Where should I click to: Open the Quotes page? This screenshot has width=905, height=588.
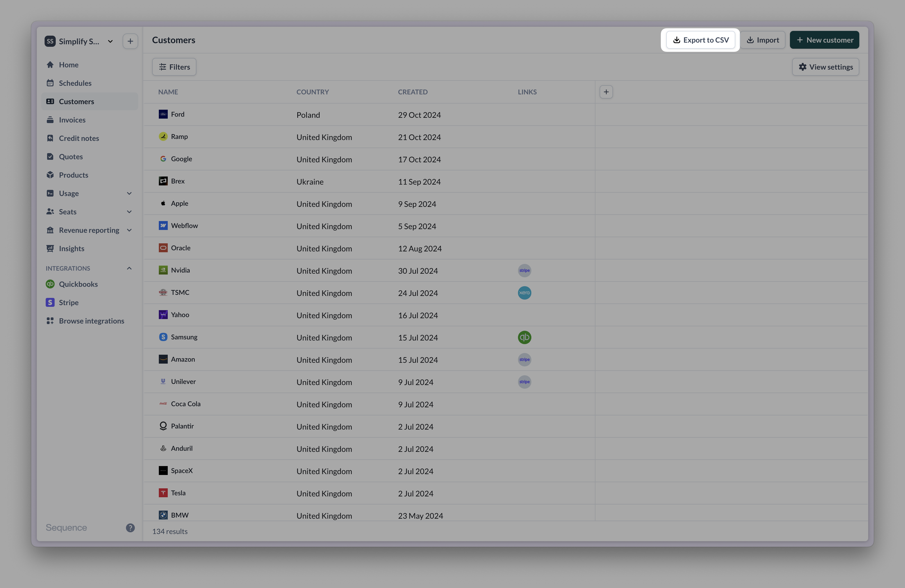[90, 156]
